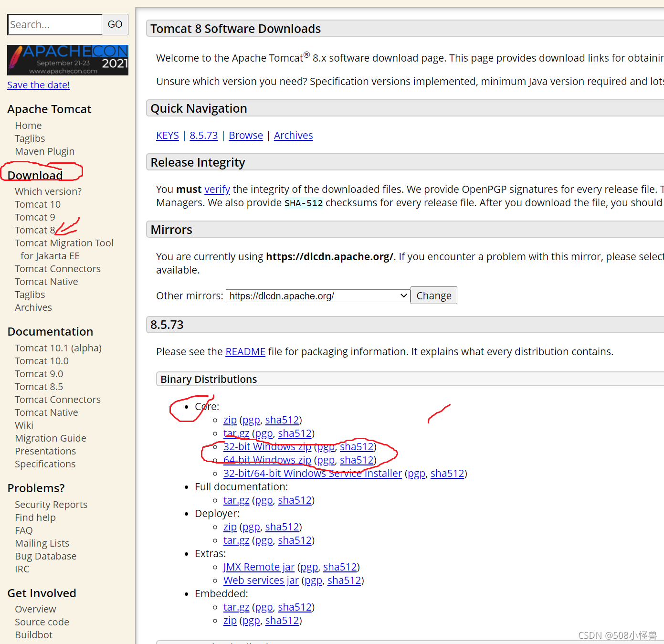Open Specifications sidebar link
664x644 pixels.
click(45, 464)
